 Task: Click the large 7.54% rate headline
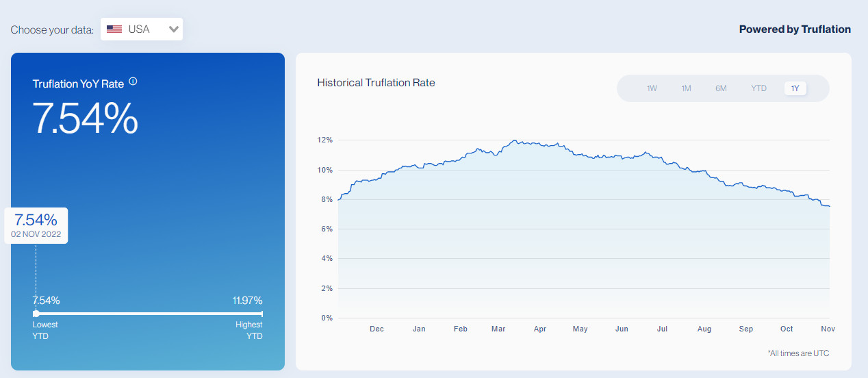(x=86, y=118)
